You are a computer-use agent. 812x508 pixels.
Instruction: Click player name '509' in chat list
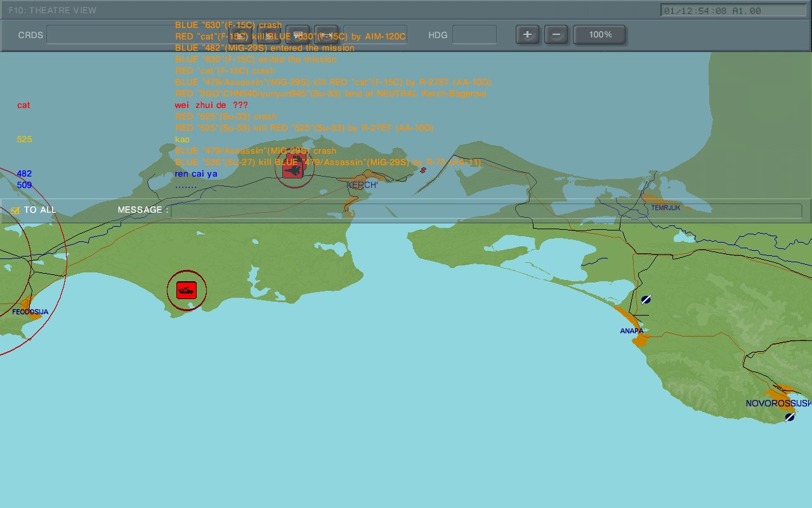click(24, 185)
